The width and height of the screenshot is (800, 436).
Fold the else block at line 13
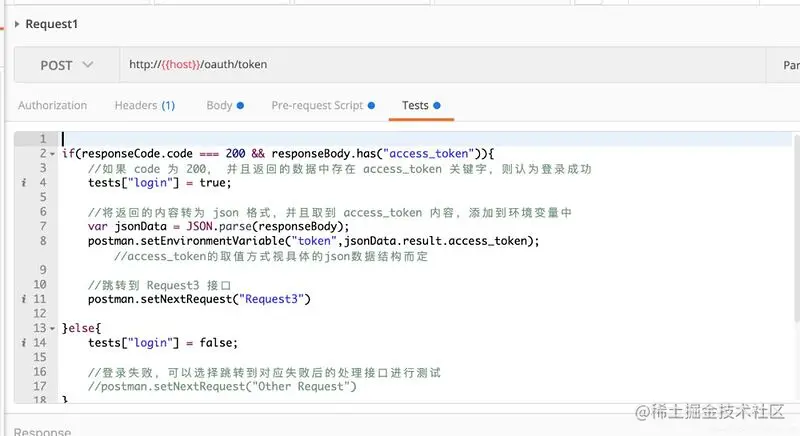(x=53, y=328)
